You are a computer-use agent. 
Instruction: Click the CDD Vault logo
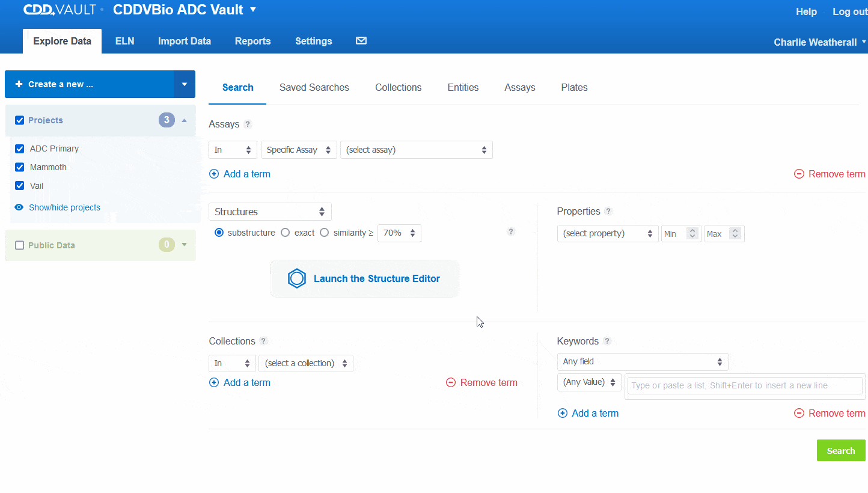(x=60, y=9)
